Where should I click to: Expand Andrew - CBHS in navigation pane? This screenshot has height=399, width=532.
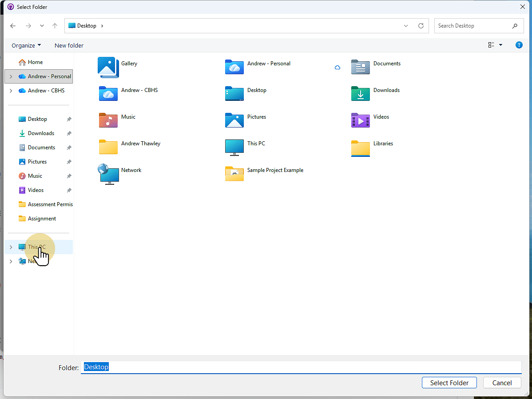(11, 91)
